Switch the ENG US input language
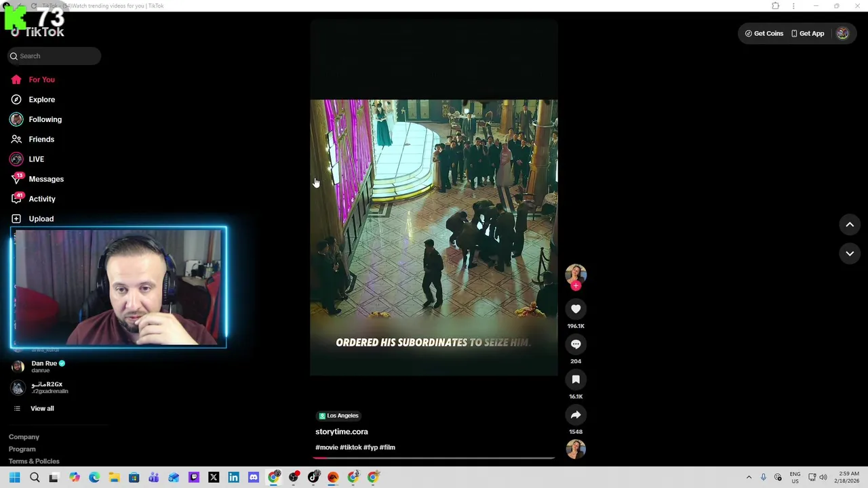Image resolution: width=868 pixels, height=488 pixels. [795, 478]
